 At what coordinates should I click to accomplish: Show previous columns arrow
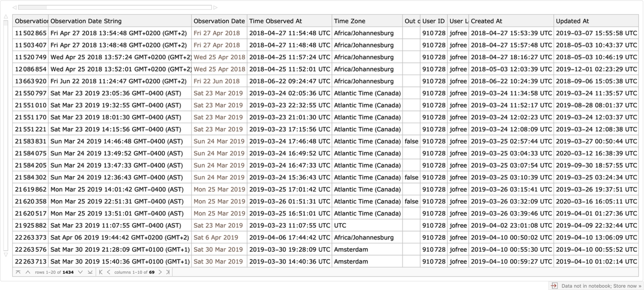(x=109, y=272)
